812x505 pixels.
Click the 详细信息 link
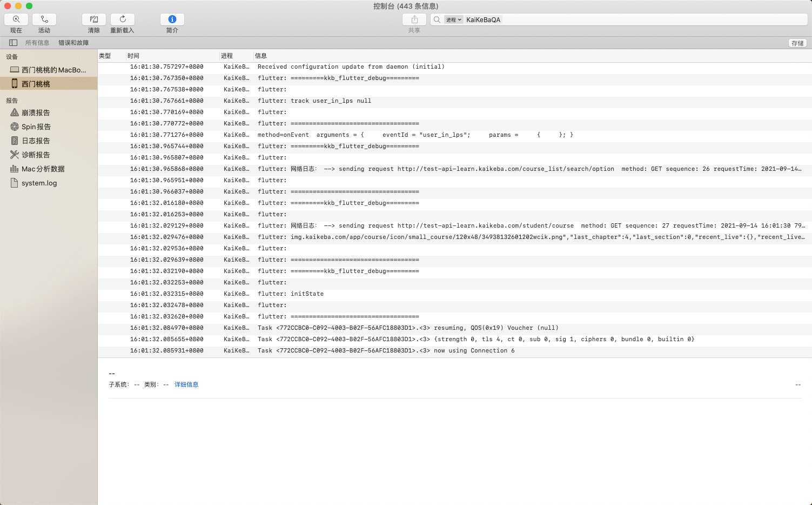click(x=186, y=384)
